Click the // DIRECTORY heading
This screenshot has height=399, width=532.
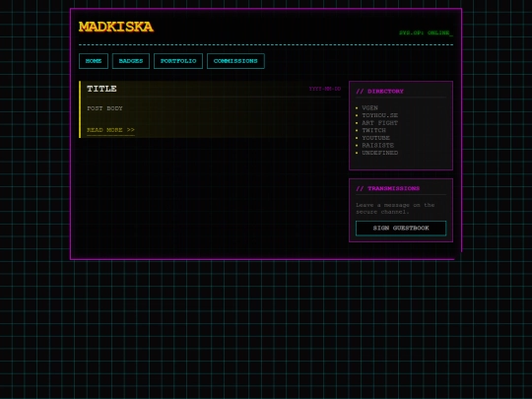point(379,92)
